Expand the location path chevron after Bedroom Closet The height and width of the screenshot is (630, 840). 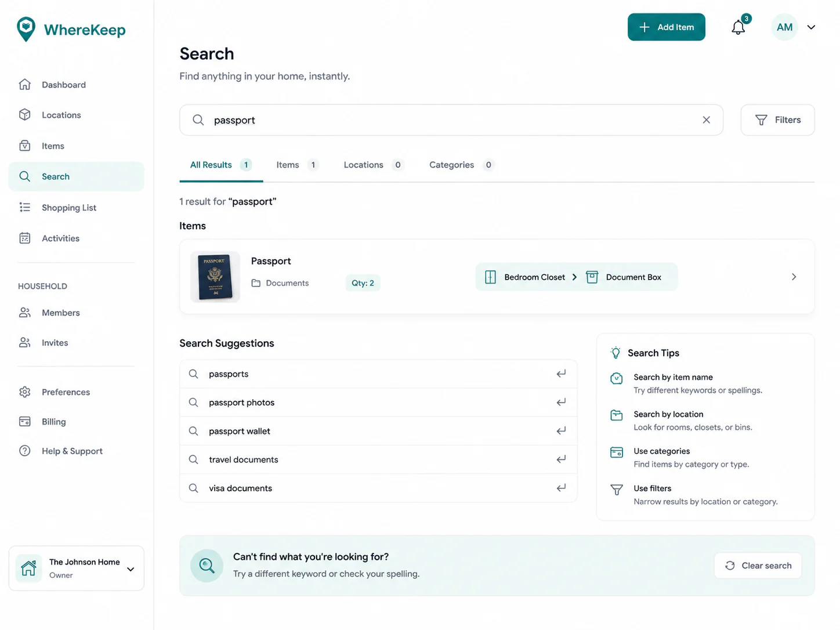click(x=574, y=277)
